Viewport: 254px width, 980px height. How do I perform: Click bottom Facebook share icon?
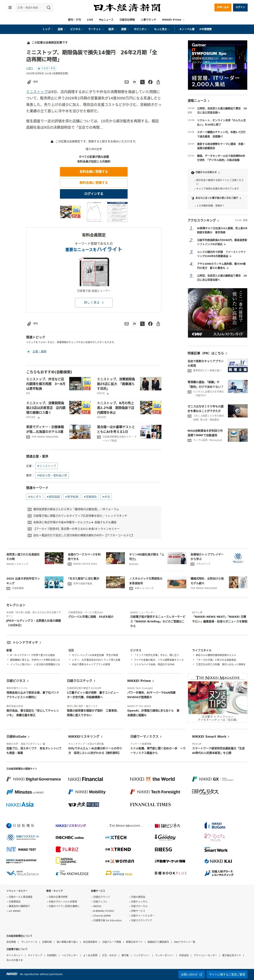tap(150, 324)
